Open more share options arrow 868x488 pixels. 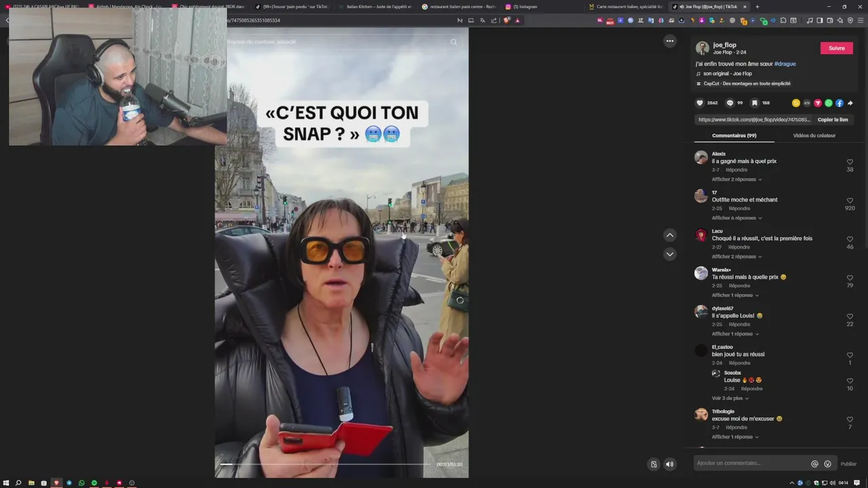850,103
